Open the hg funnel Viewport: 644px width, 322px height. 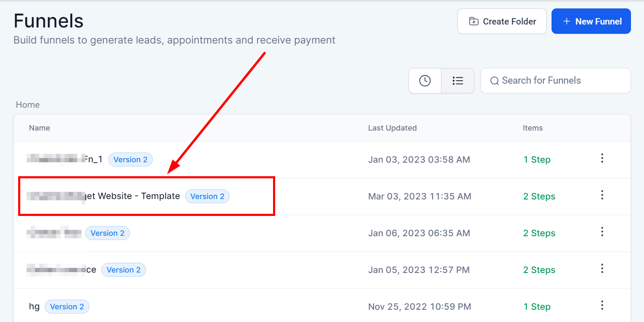point(34,307)
